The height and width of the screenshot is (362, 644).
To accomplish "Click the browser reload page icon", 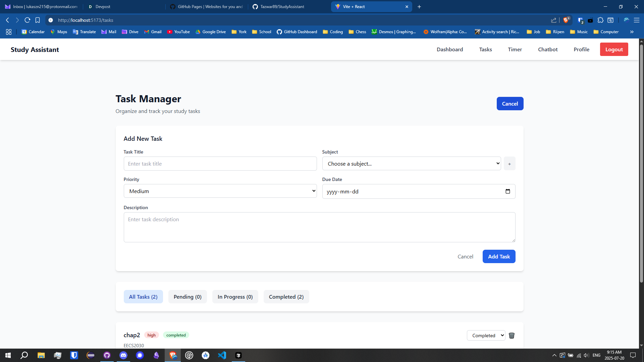I will tap(28, 20).
